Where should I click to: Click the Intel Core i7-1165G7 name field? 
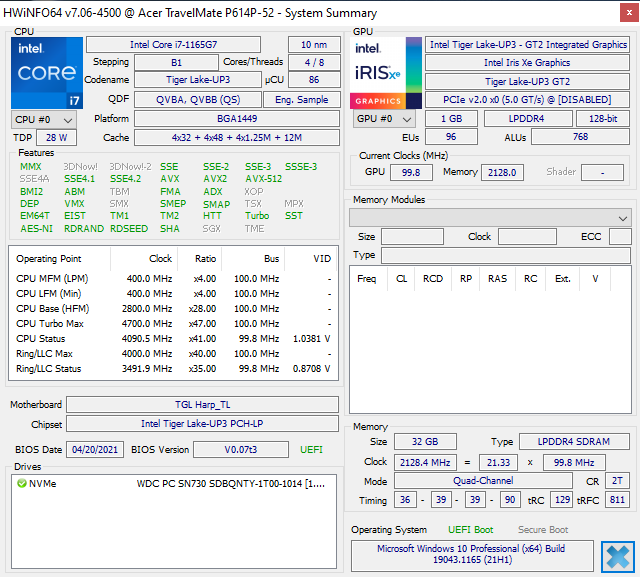pos(173,44)
